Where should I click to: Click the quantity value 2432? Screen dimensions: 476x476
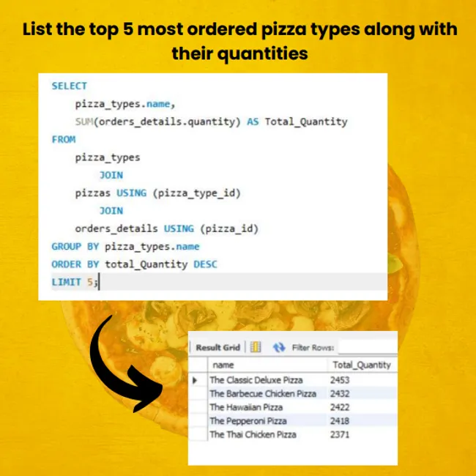pyautogui.click(x=340, y=394)
